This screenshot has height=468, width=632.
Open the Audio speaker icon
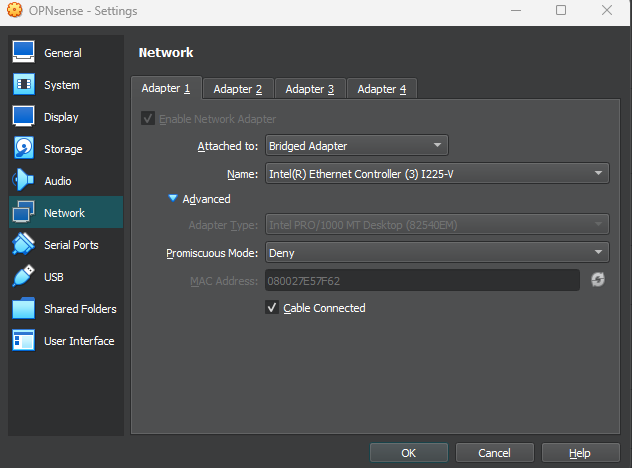pos(24,181)
